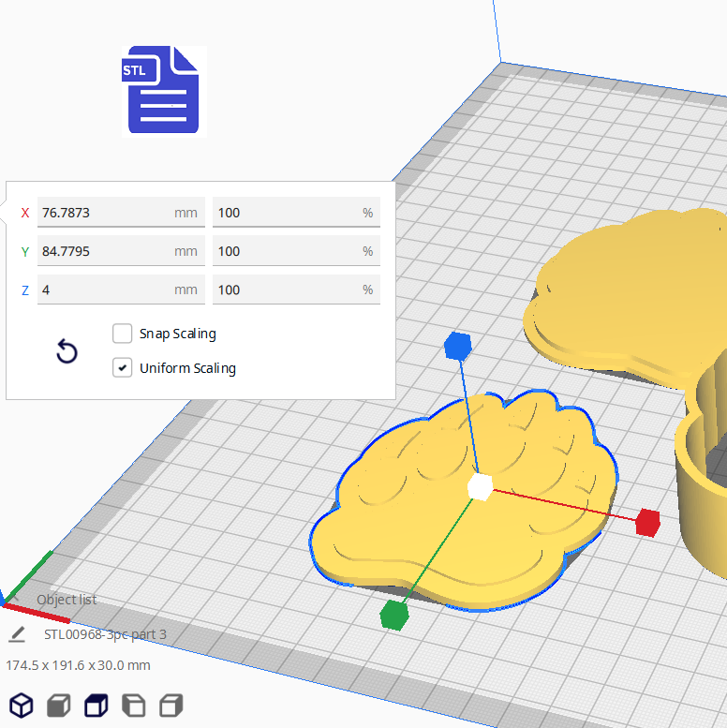Click the Z height mm field
The height and width of the screenshot is (728, 727).
(x=105, y=290)
